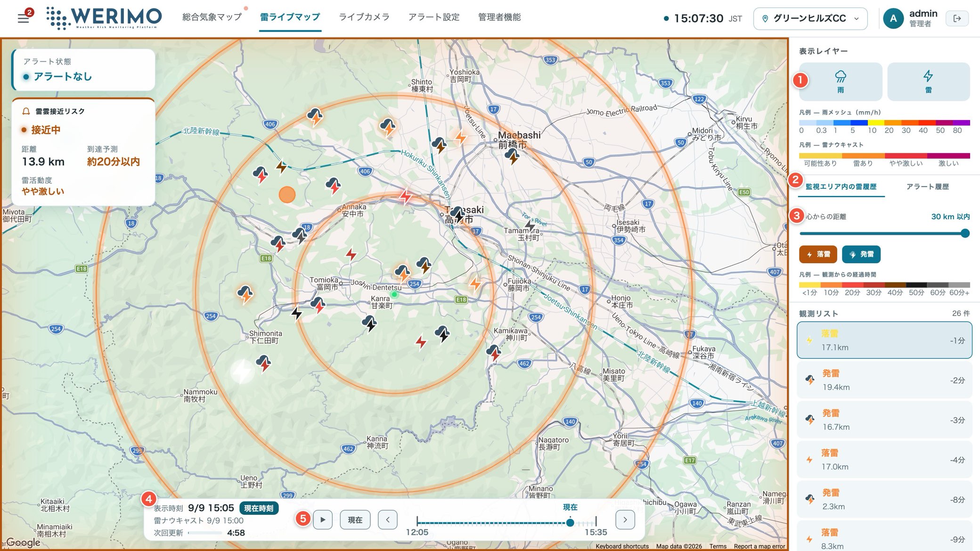980x551 pixels.
Task: Click the bell icon in 雷雲接近リスク card
Action: pyautogui.click(x=26, y=111)
